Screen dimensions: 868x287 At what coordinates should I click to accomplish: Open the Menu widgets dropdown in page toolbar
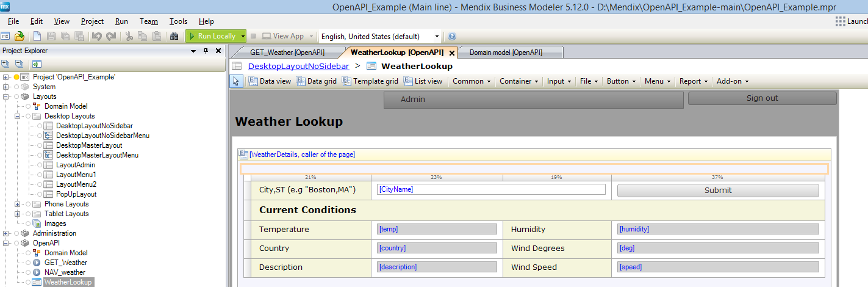pyautogui.click(x=657, y=81)
